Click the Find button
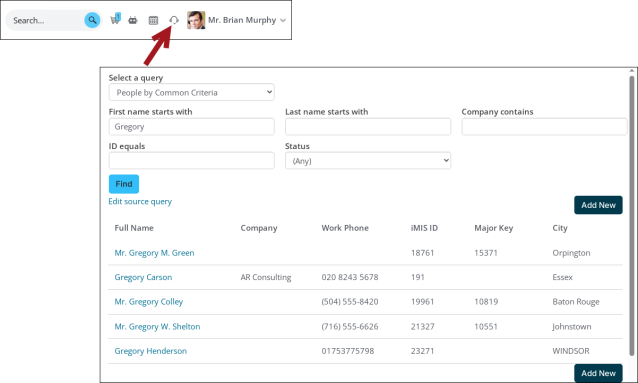This screenshot has height=383, width=638. 124,184
